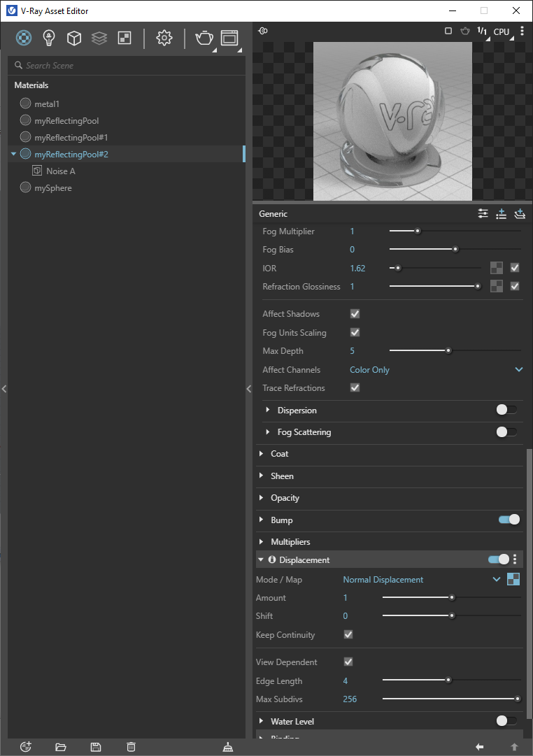Viewport: 533px width, 756px height.
Task: Turn off the Displacement toggle
Action: [x=499, y=559]
